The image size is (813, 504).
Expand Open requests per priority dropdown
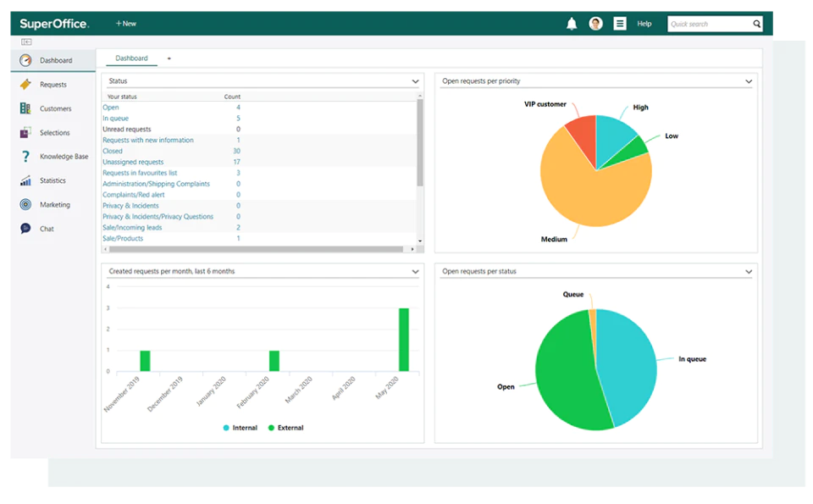point(749,81)
